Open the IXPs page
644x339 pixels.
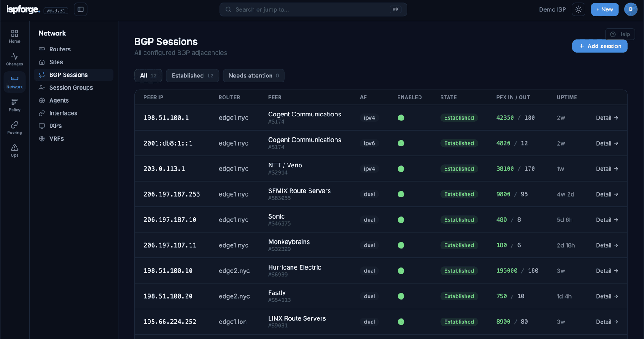coord(74,126)
